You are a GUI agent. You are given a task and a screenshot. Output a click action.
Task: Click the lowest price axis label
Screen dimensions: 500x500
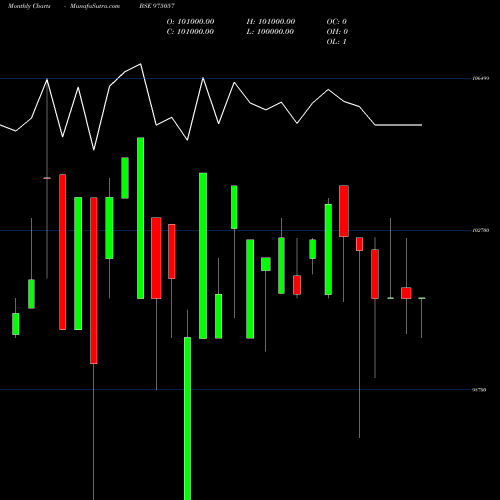tap(479, 390)
